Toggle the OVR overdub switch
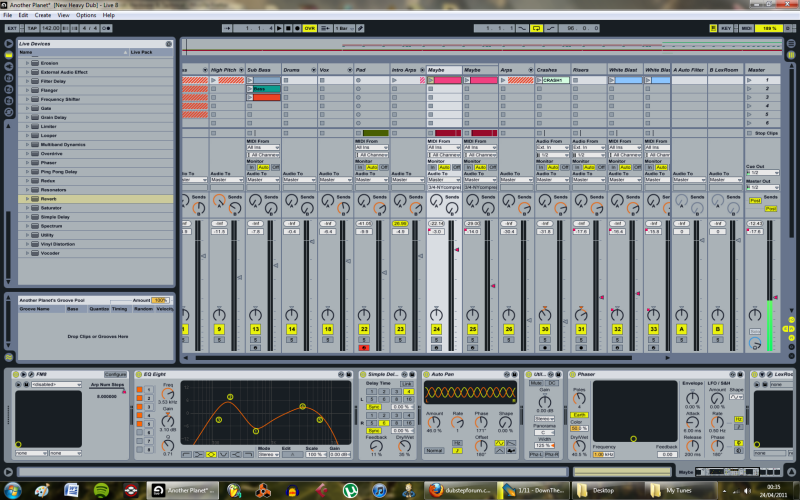Viewport: 800px width, 500px height. (x=310, y=29)
